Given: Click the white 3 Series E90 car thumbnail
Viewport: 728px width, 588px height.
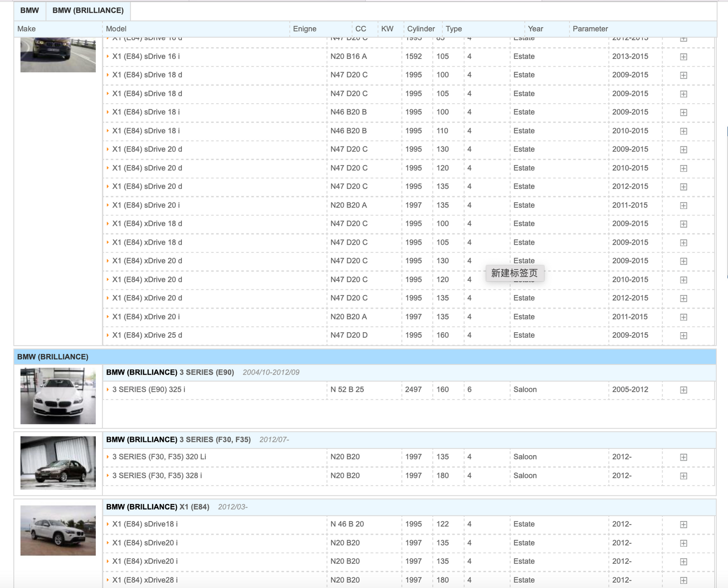Looking at the screenshot, I should point(58,396).
